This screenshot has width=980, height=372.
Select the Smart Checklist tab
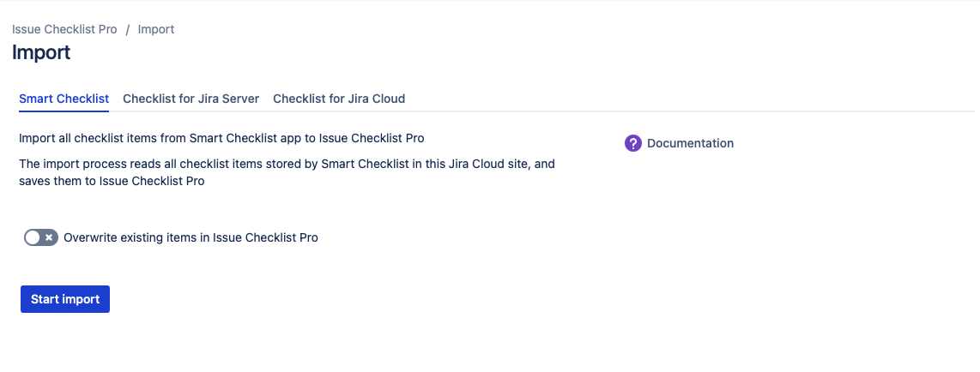tap(64, 99)
